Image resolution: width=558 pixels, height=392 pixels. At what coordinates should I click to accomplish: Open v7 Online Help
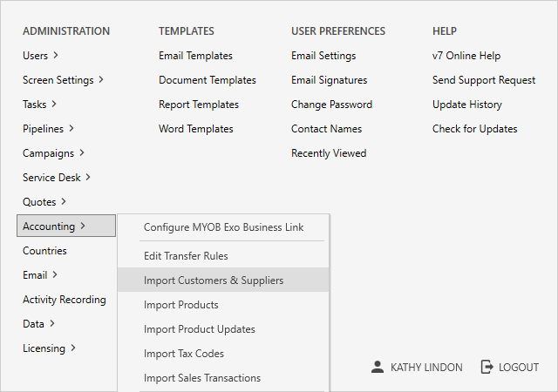[x=466, y=56]
